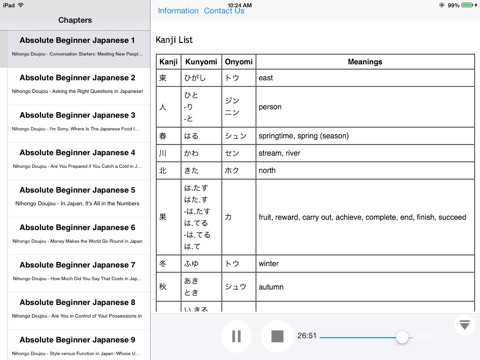The image size is (480, 360).
Task: Click the meaning cell 'person'
Action: pyautogui.click(x=365, y=107)
